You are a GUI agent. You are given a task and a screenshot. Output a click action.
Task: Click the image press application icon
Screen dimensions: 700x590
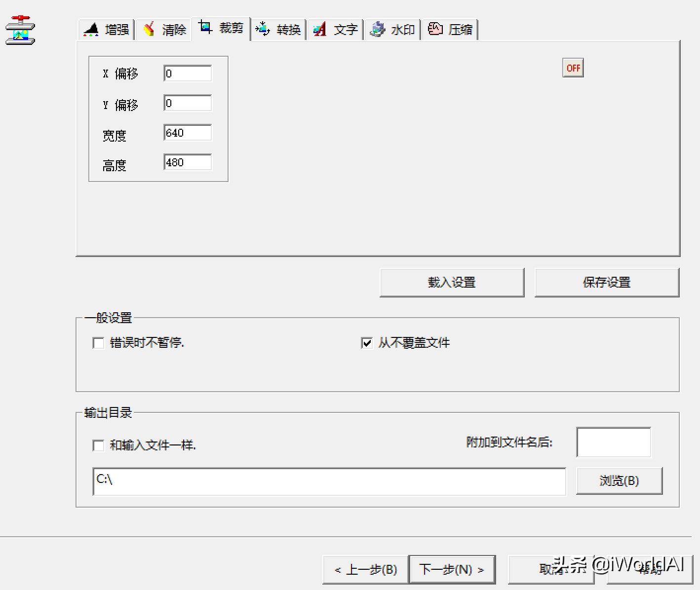point(20,30)
